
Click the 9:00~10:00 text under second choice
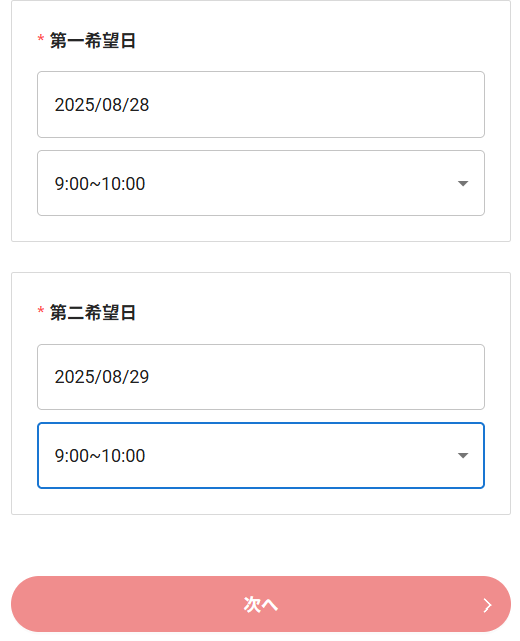100,456
